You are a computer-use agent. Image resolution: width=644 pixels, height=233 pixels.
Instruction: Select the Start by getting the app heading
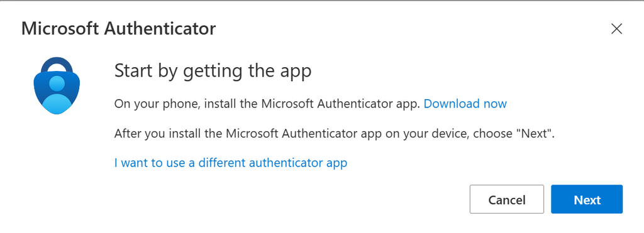point(213,71)
